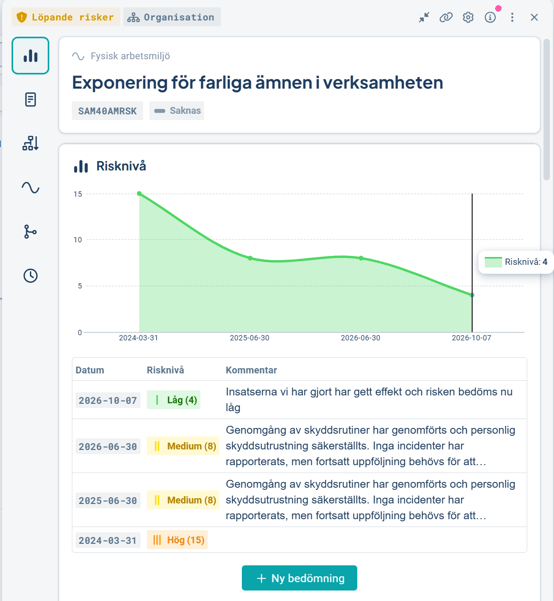Collapse the panel with the shrink arrows icon
554x601 pixels.
pyautogui.click(x=424, y=17)
